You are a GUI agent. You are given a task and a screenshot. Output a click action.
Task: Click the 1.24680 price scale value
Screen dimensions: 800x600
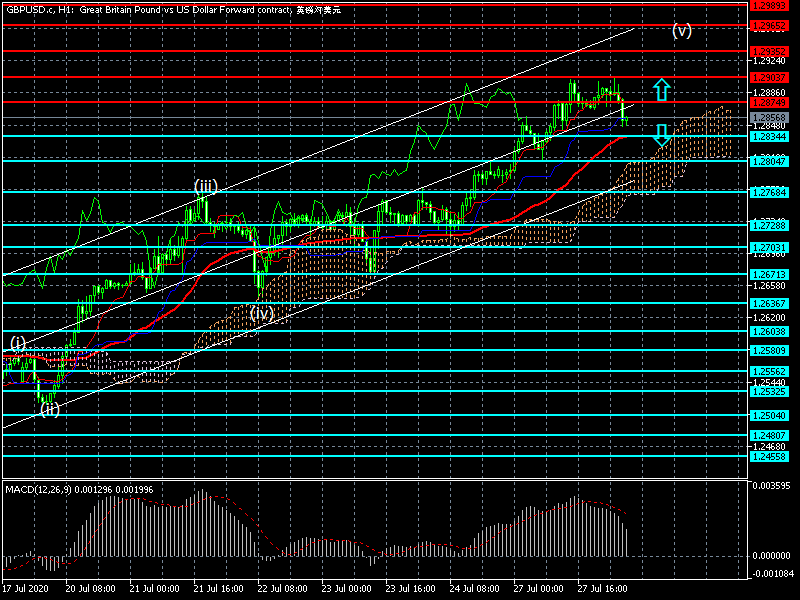[769, 446]
